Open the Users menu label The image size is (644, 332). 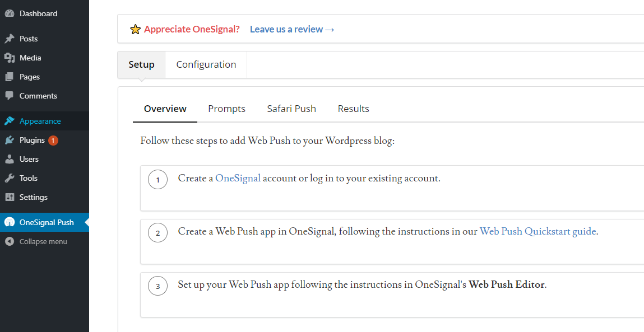click(29, 159)
